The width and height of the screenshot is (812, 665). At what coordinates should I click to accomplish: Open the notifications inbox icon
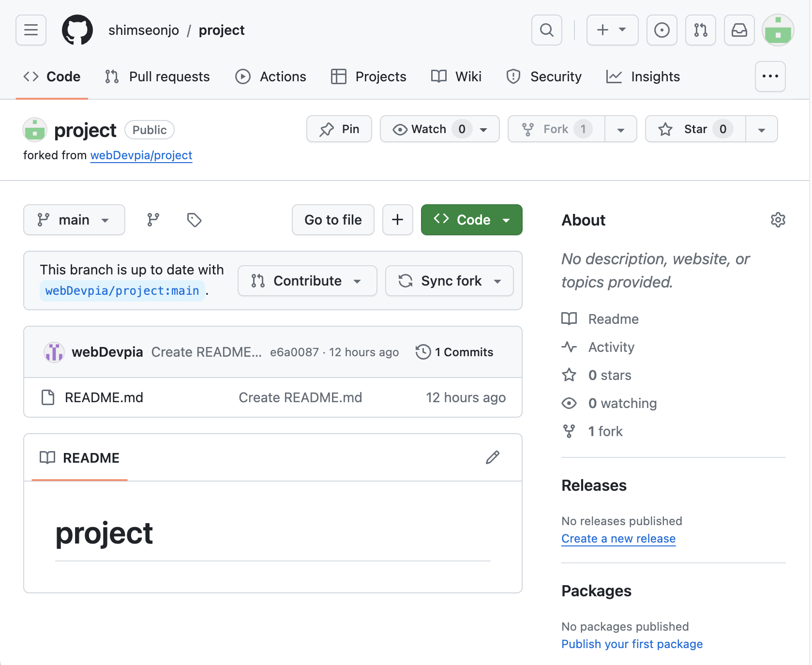click(x=739, y=30)
